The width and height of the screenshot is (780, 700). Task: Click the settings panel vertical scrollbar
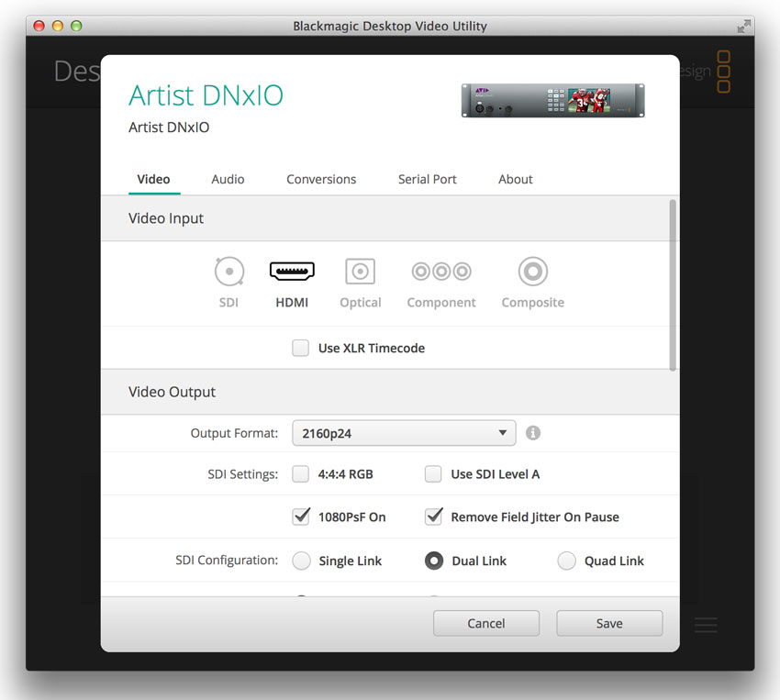pyautogui.click(x=673, y=285)
